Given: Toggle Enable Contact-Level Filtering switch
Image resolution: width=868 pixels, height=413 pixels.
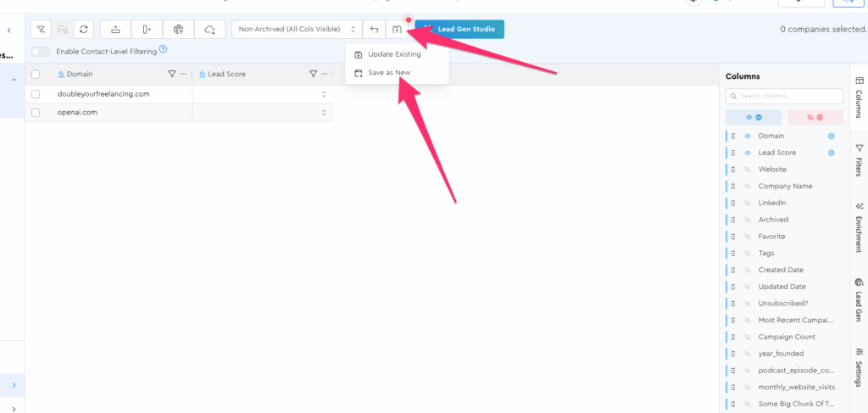Looking at the screenshot, I should pos(41,52).
